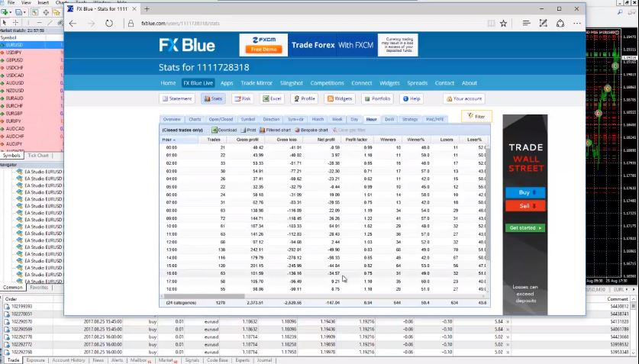Click the Sell button in the ad
Viewport: 639px width, 364px height.
point(525,206)
